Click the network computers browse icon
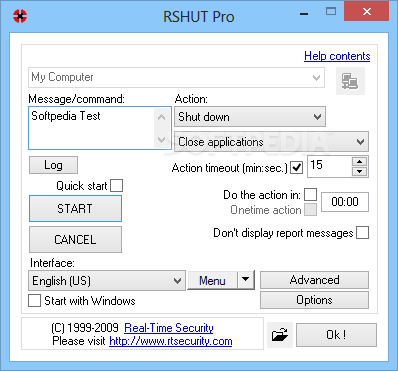Screen dimensions: 398x371 click(350, 81)
